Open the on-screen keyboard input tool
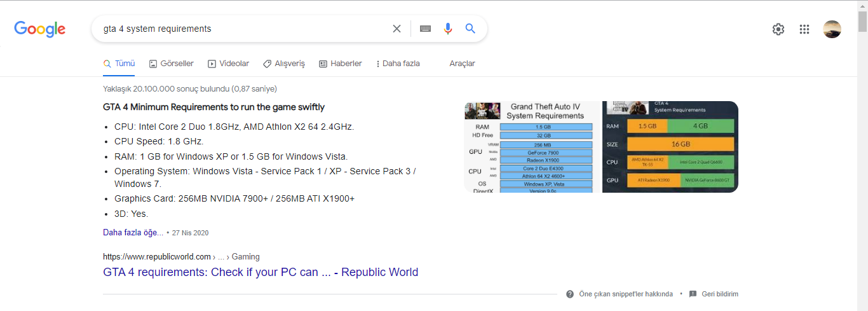The width and height of the screenshot is (868, 311). 426,29
